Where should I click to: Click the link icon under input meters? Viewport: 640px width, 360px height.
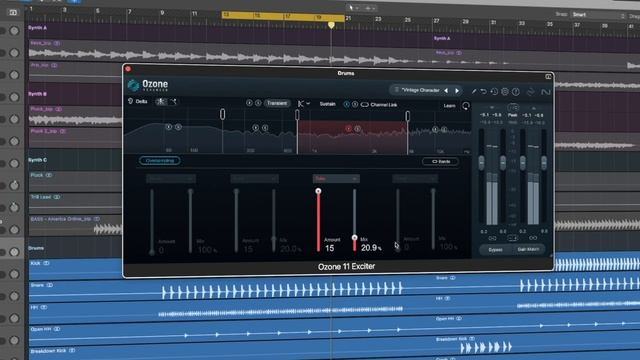492,238
